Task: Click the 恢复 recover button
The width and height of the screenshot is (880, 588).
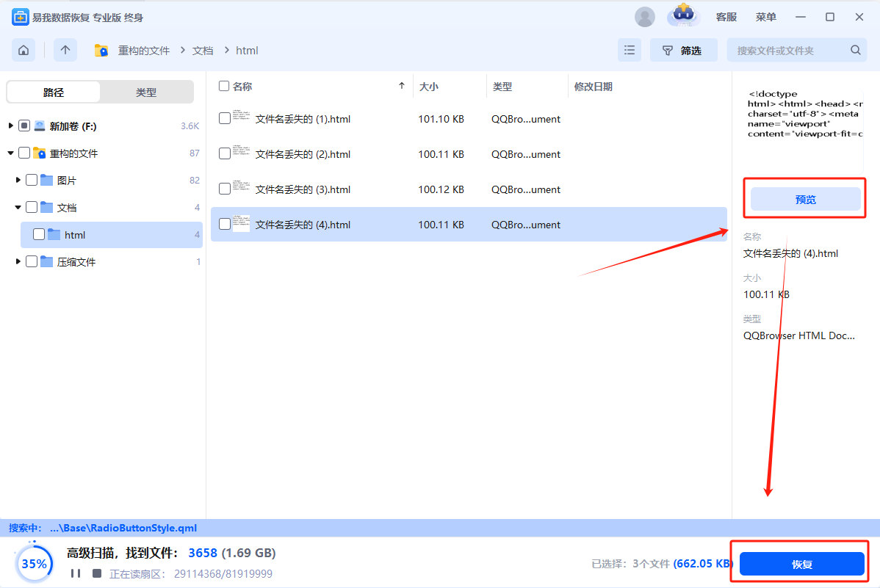Action: [801, 564]
